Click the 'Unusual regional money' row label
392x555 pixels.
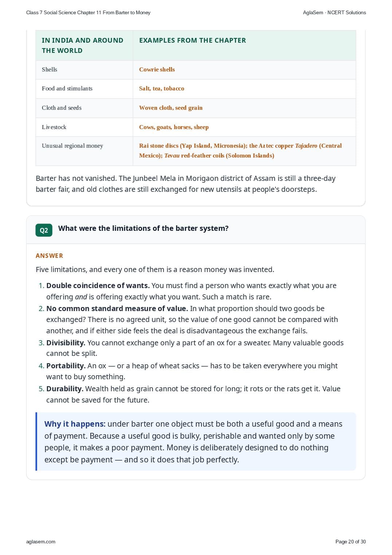(72, 146)
